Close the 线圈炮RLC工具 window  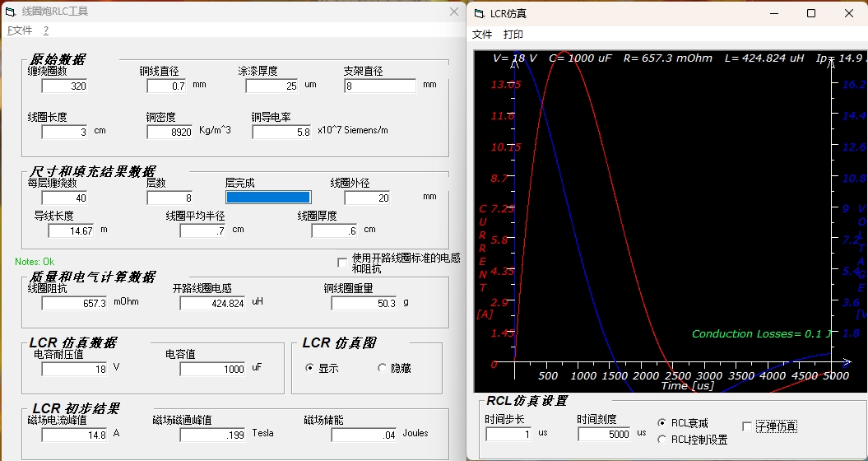(454, 12)
